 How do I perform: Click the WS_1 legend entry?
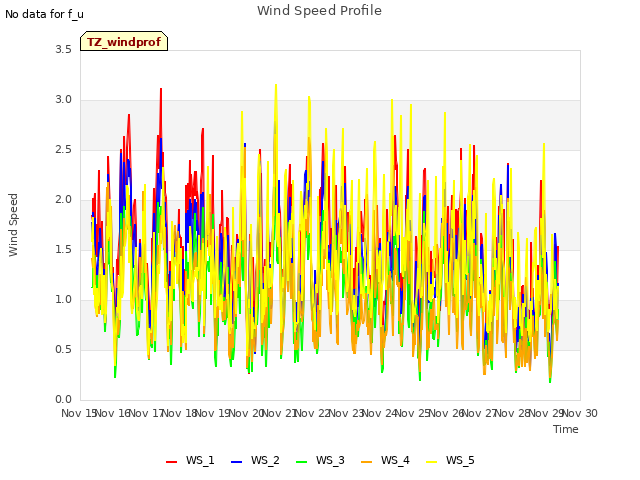click(x=190, y=460)
